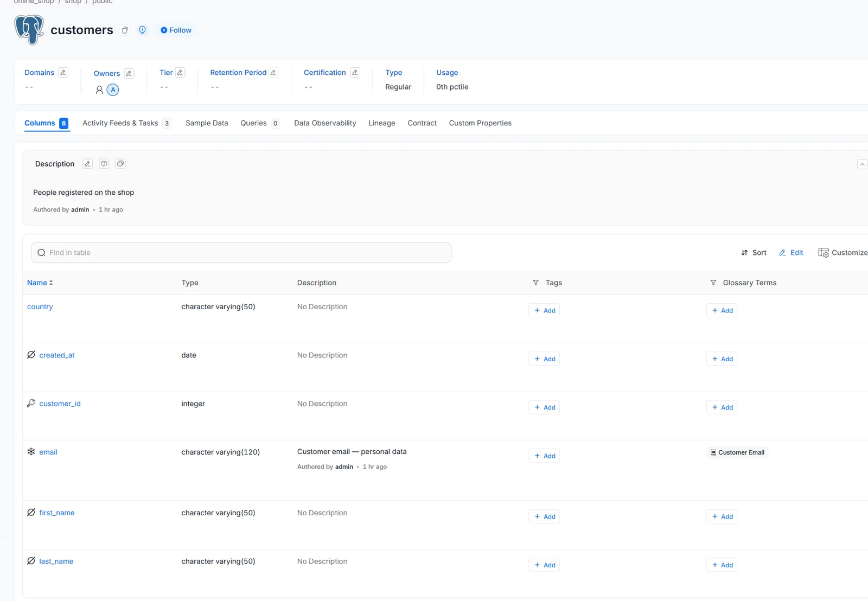Edit the Owners field
868x601 pixels.
point(129,74)
